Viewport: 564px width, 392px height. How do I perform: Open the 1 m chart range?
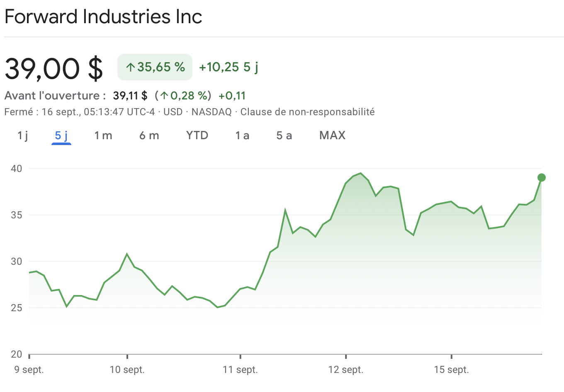(x=103, y=136)
